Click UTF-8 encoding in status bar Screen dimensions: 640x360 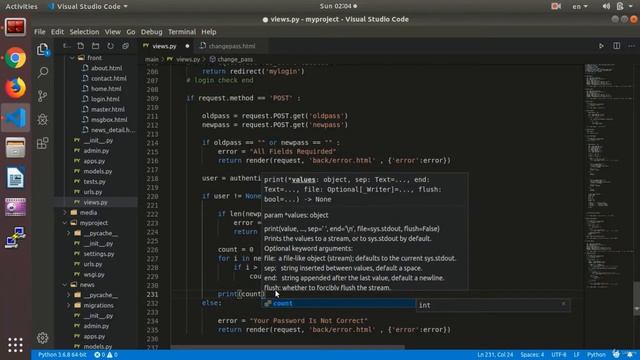tap(559, 355)
